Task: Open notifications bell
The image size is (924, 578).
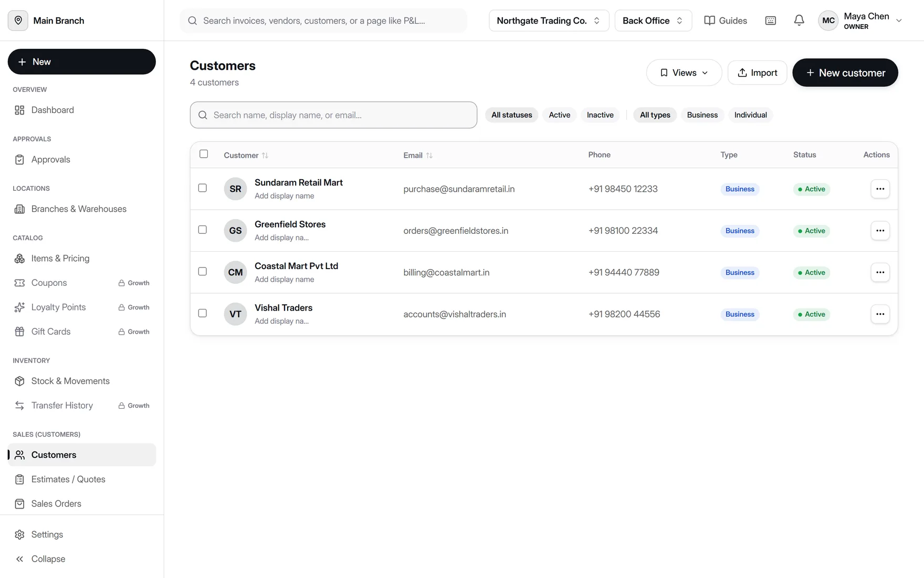Action: point(799,20)
